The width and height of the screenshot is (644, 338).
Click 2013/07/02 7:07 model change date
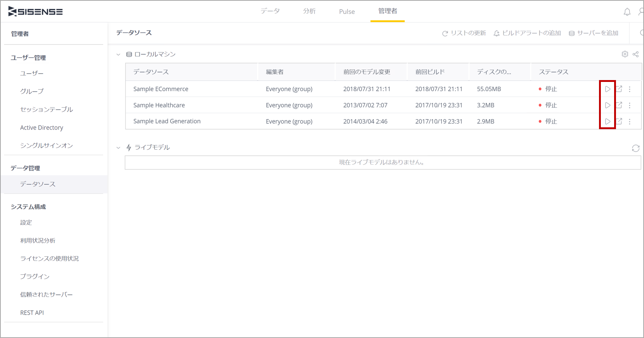point(365,105)
